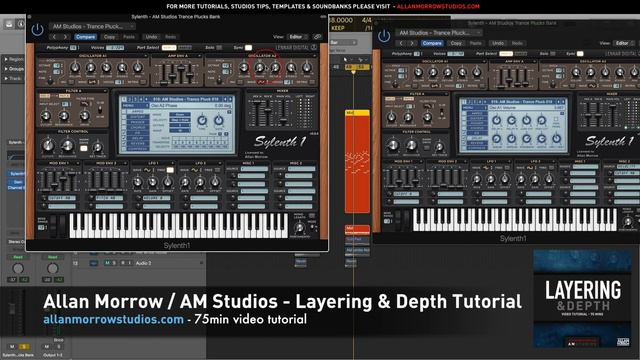Open Amp Env A section menu arrow, left window
This screenshot has width=640, height=360.
point(199,56)
